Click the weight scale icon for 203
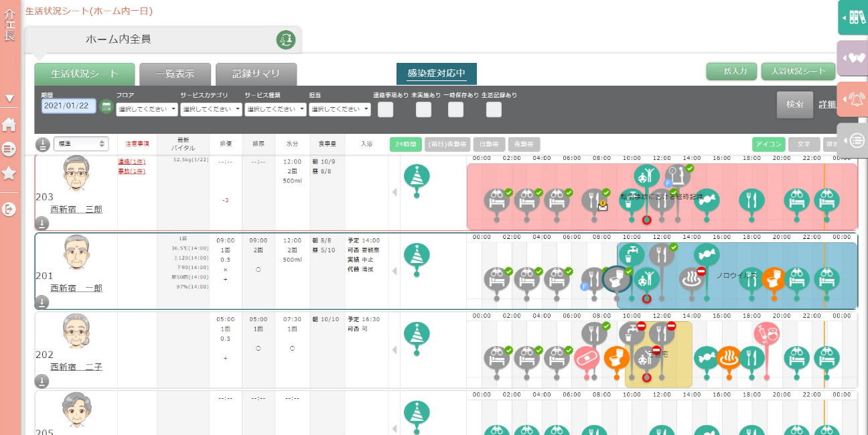The height and width of the screenshot is (435, 868). click(677, 177)
